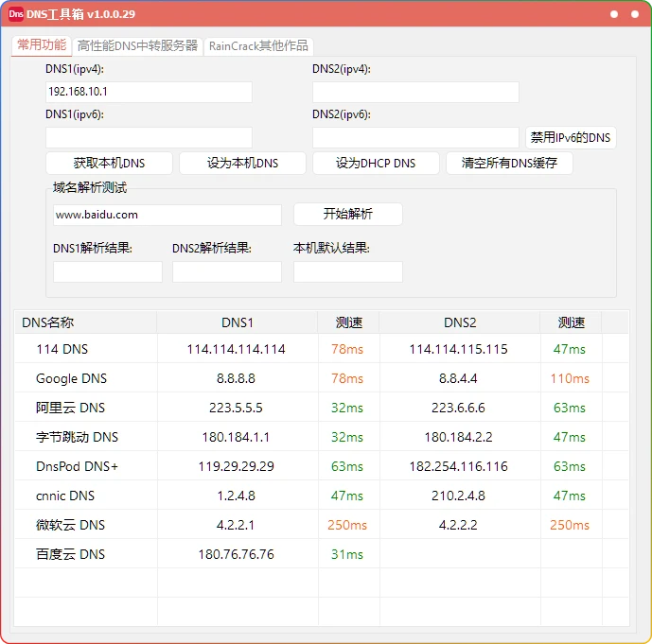Select the DnsPod DNS+ row name

tap(77, 466)
